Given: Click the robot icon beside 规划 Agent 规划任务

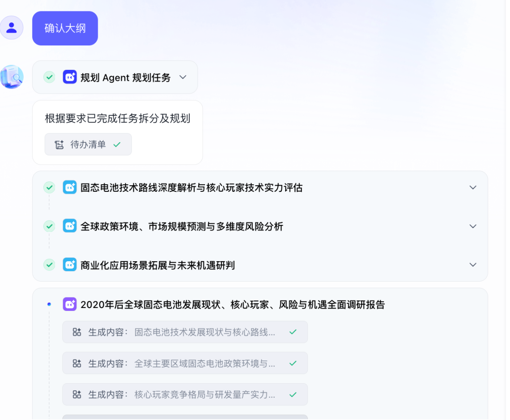Looking at the screenshot, I should pyautogui.click(x=70, y=77).
